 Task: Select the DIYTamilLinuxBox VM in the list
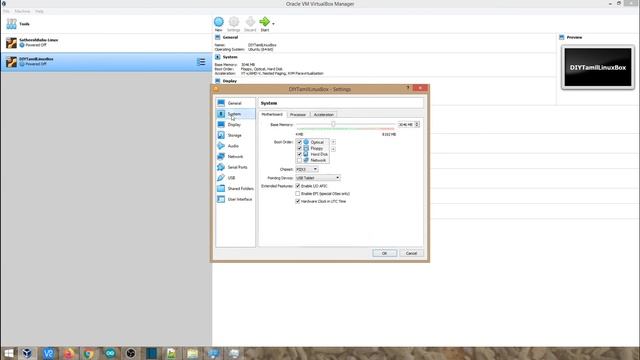[106, 62]
